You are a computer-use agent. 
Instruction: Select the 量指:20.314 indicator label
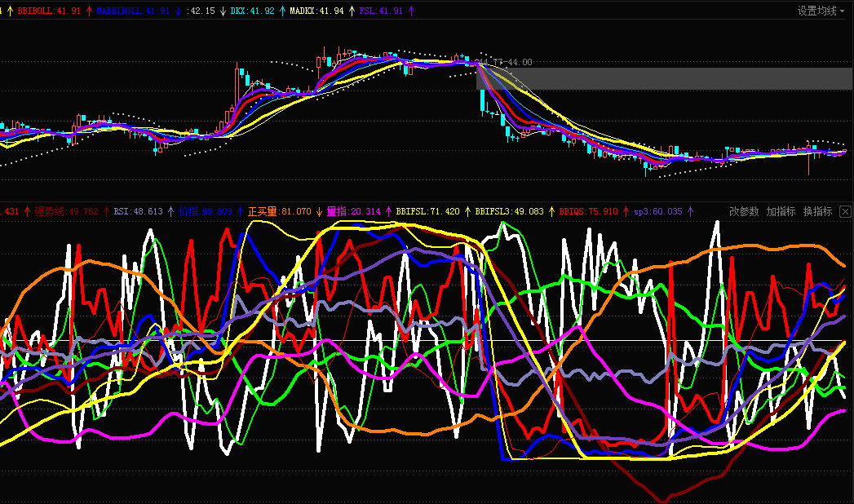(x=353, y=211)
